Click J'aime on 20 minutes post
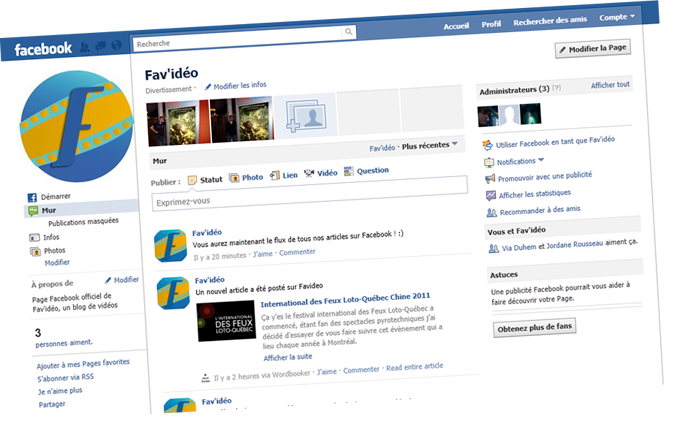This screenshot has height=422, width=680. tap(263, 254)
